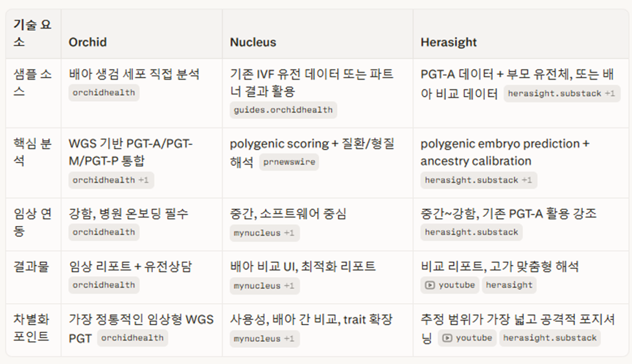The image size is (632, 364).
Task: Click the youtube chip in 결과물 row
Action: (450, 285)
